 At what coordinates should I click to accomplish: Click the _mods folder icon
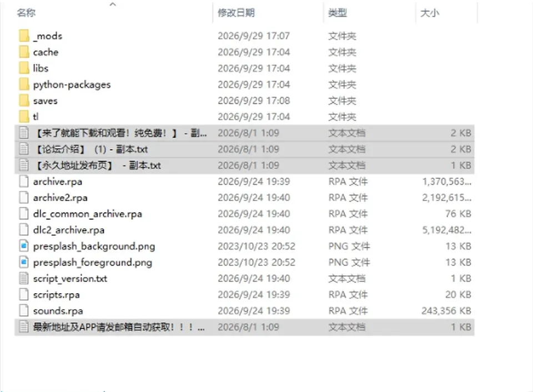tap(24, 36)
